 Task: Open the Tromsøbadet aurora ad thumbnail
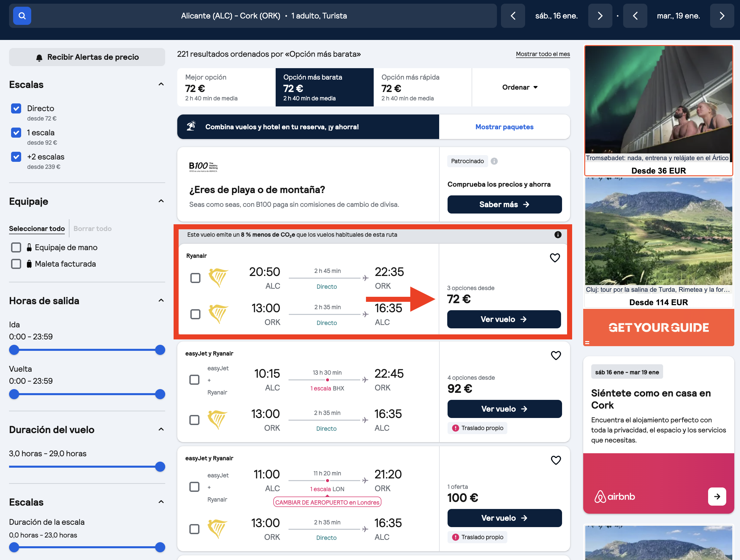pos(658,100)
